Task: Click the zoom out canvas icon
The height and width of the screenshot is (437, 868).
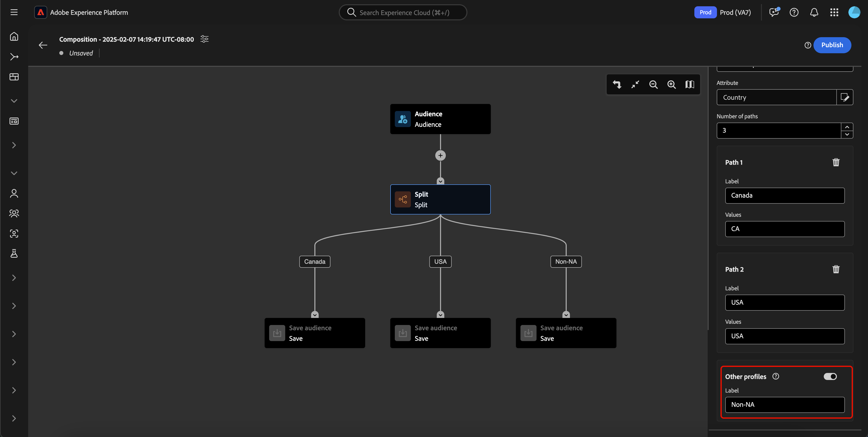Action: tap(653, 84)
